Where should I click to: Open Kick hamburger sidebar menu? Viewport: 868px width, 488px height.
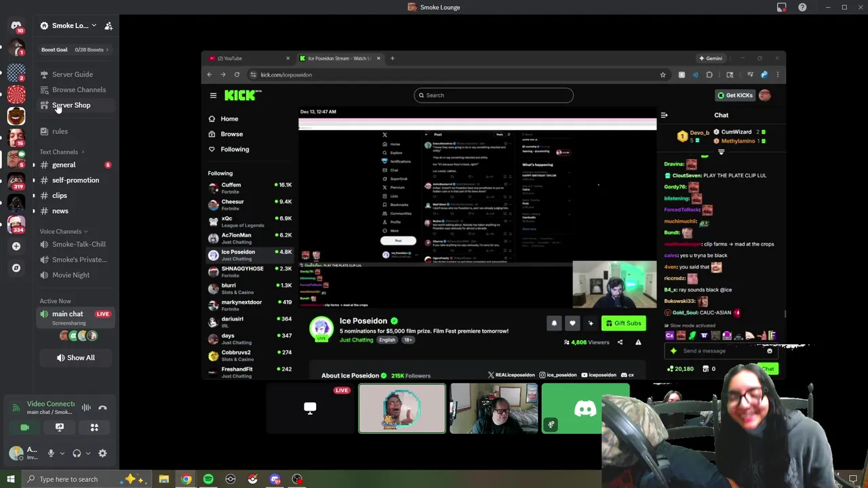coord(213,96)
